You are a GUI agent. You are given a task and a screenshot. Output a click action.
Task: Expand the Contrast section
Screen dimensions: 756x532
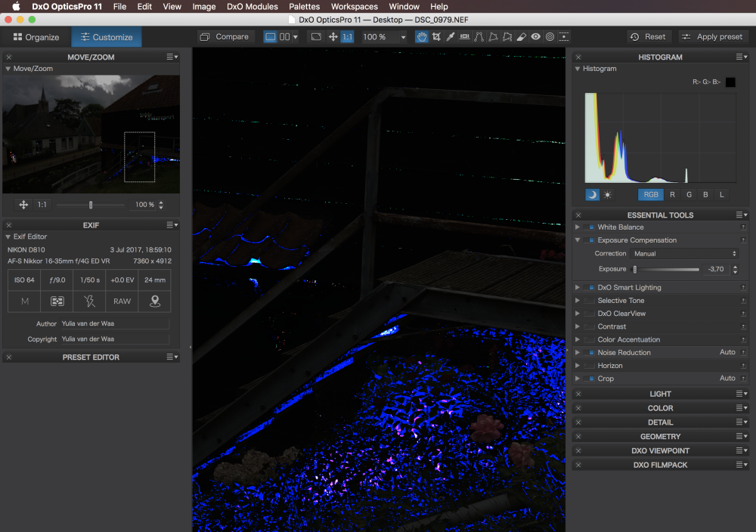click(x=577, y=326)
